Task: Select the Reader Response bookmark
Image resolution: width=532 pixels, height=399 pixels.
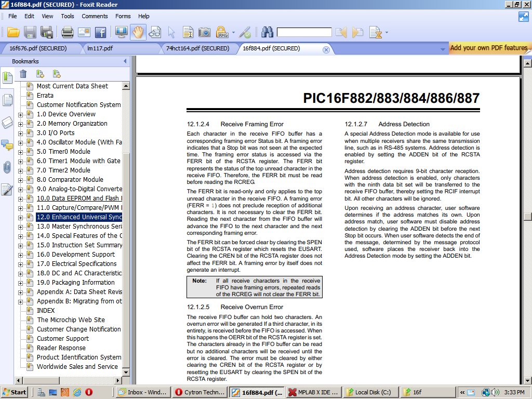Action: (x=61, y=348)
